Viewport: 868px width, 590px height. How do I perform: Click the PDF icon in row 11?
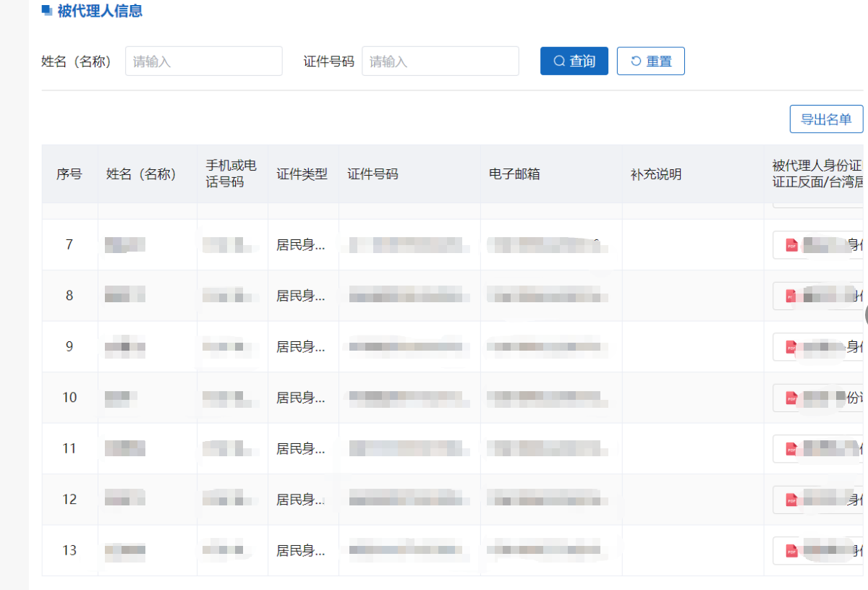[x=791, y=449]
